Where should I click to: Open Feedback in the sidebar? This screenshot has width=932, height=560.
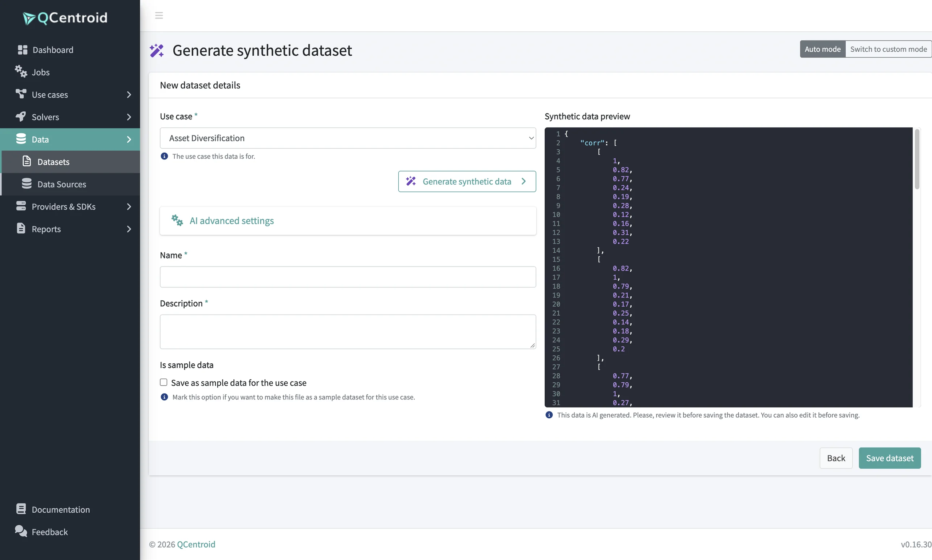tap(70, 532)
